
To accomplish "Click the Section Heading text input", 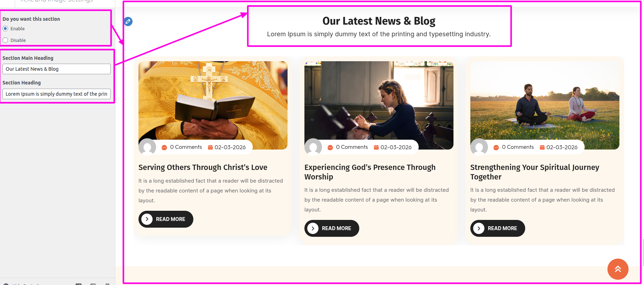I will click(57, 94).
